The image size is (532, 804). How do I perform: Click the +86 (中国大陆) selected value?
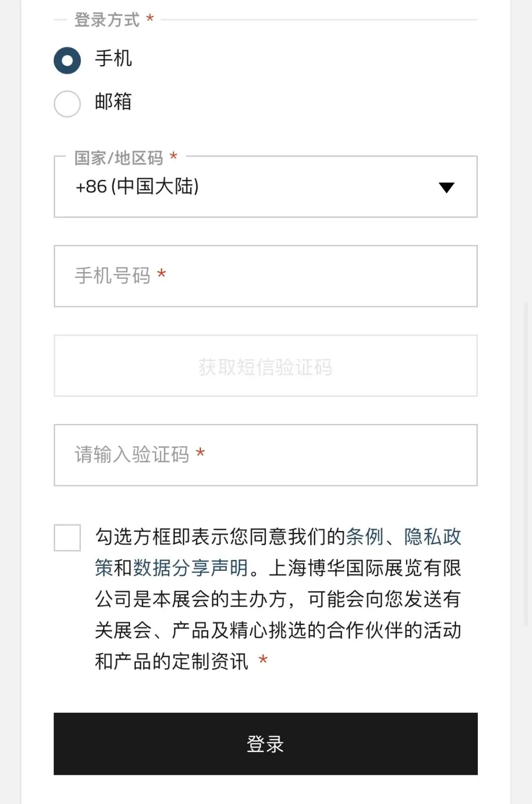point(137,187)
